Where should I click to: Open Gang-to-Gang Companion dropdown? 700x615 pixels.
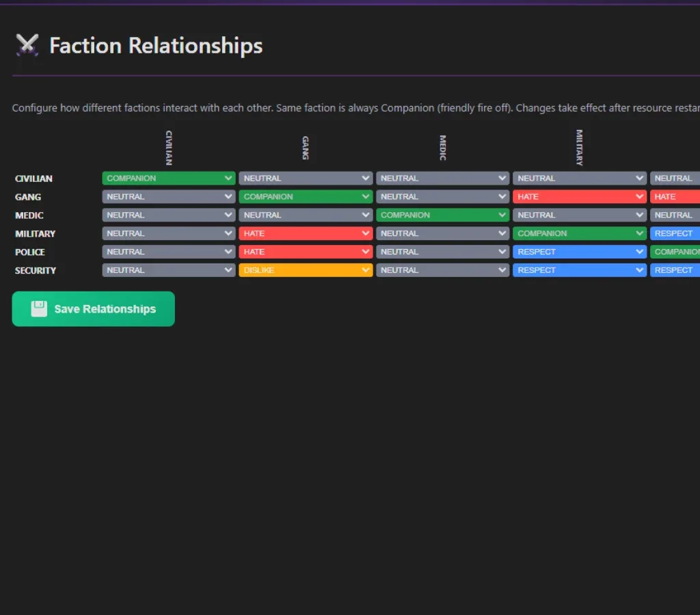[306, 196]
